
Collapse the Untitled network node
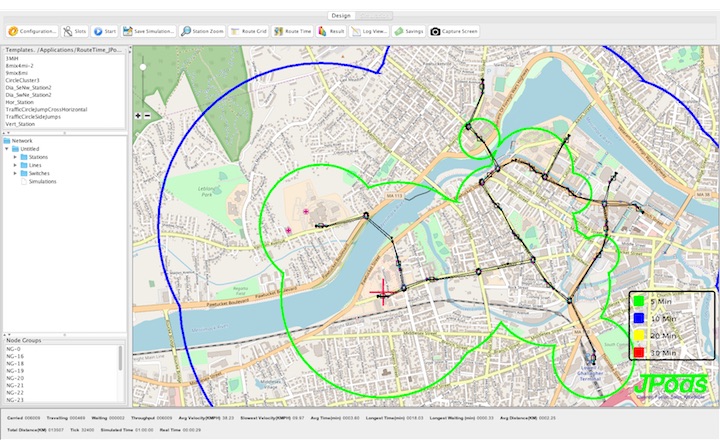tap(8, 149)
